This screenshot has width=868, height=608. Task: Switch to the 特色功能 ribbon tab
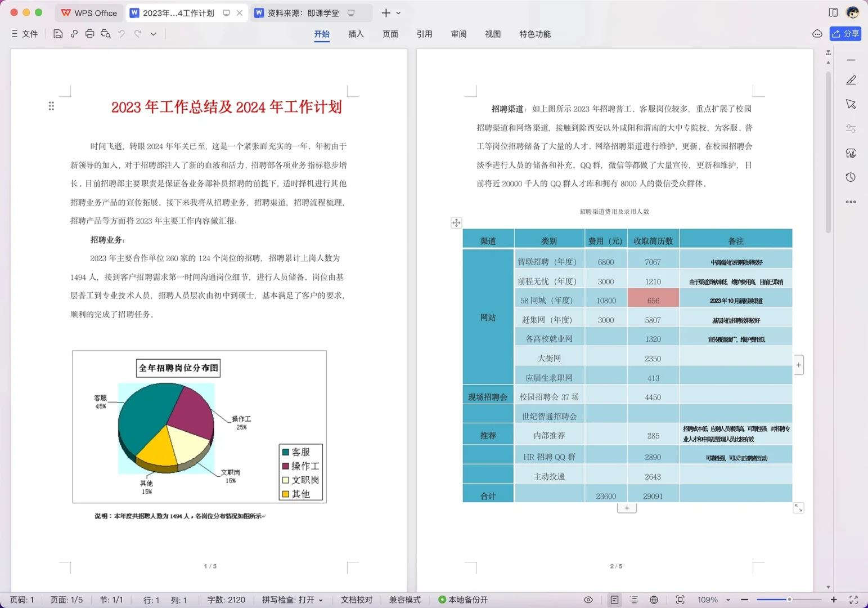point(535,34)
